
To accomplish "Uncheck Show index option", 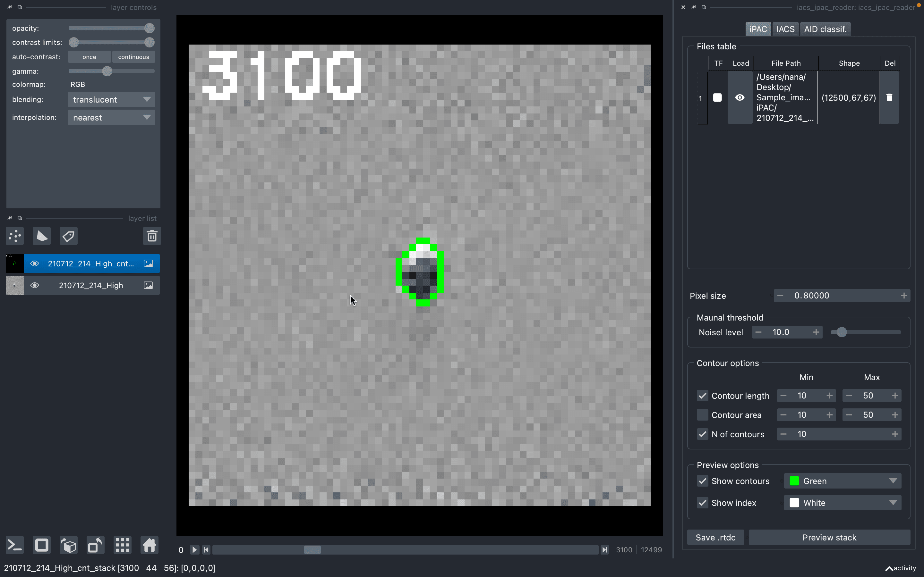I will 702,503.
